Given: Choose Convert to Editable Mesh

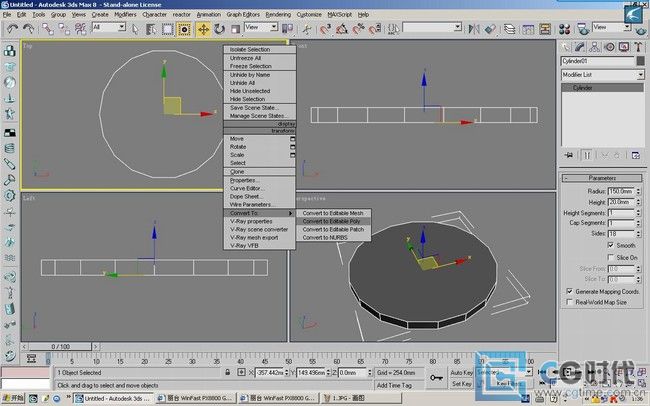Looking at the screenshot, I should coord(333,213).
